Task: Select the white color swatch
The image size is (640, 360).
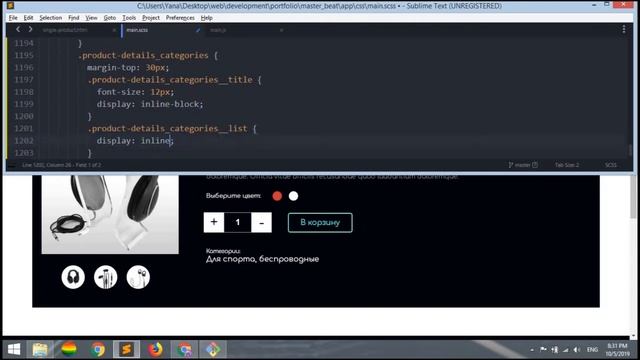Action: point(293,196)
